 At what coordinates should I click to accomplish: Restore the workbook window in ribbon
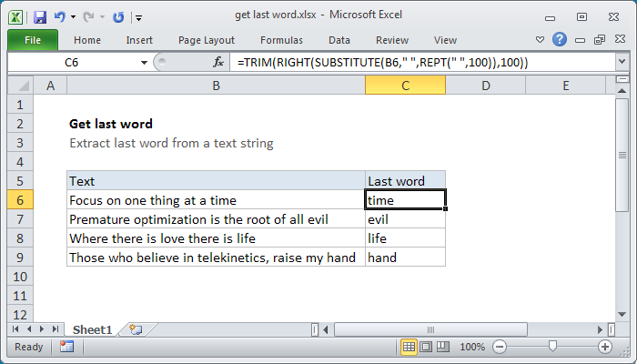(x=600, y=39)
